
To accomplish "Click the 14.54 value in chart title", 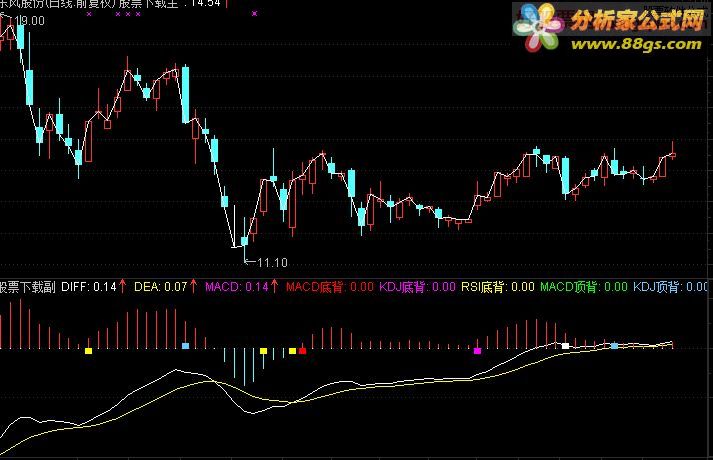I will [x=205, y=4].
